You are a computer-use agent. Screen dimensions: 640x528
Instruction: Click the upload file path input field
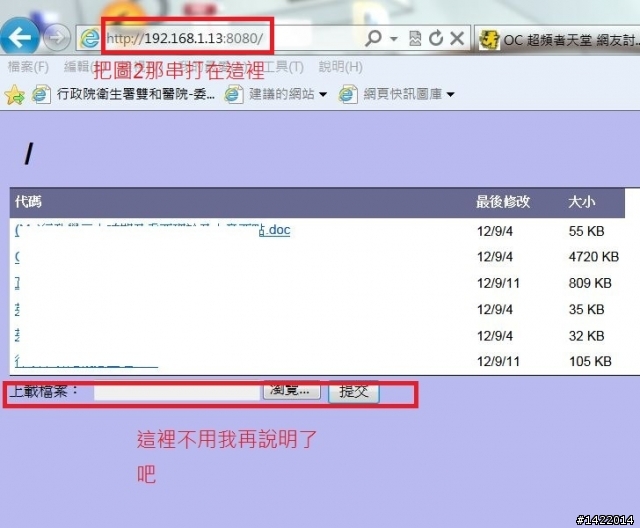177,392
